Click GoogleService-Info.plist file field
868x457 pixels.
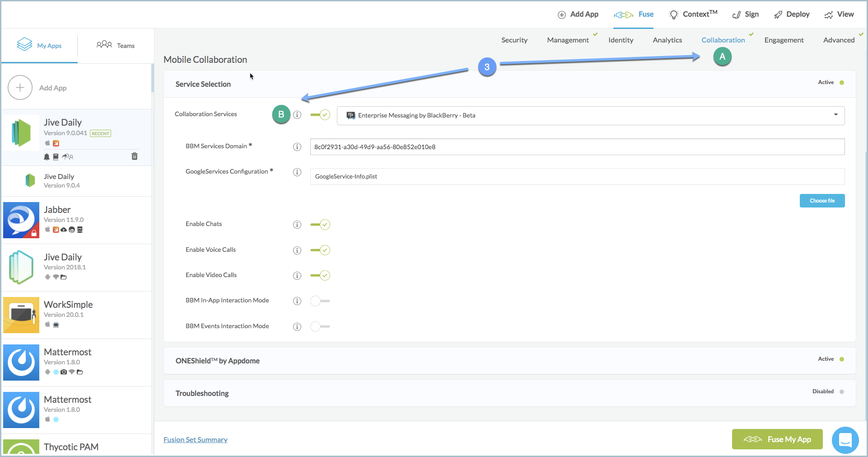577,177
